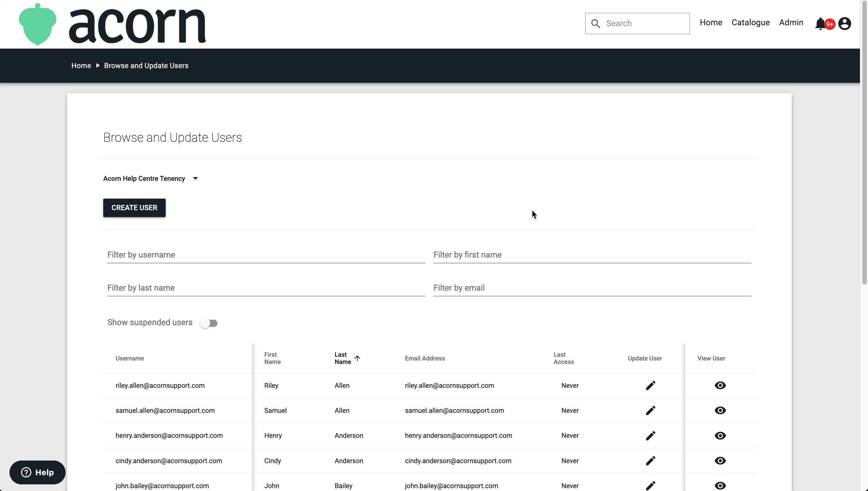
Task: Open Admin in top navigation
Action: (x=791, y=23)
